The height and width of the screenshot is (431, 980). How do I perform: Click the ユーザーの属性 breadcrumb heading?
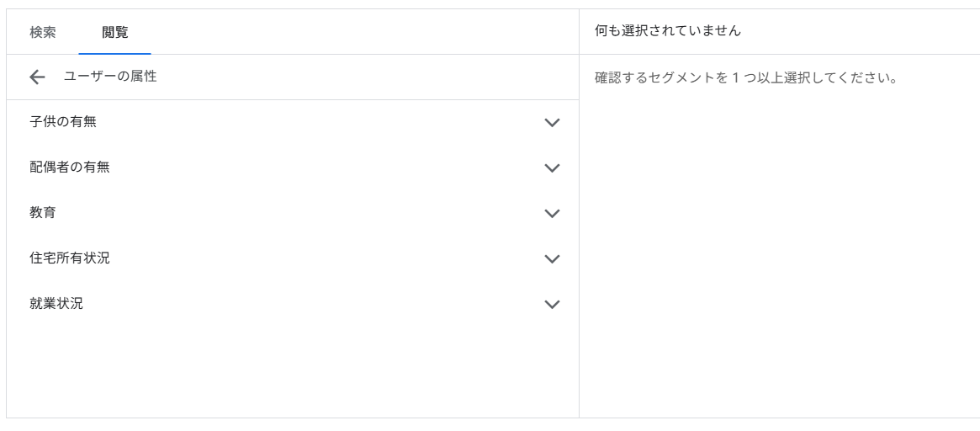pos(110,77)
